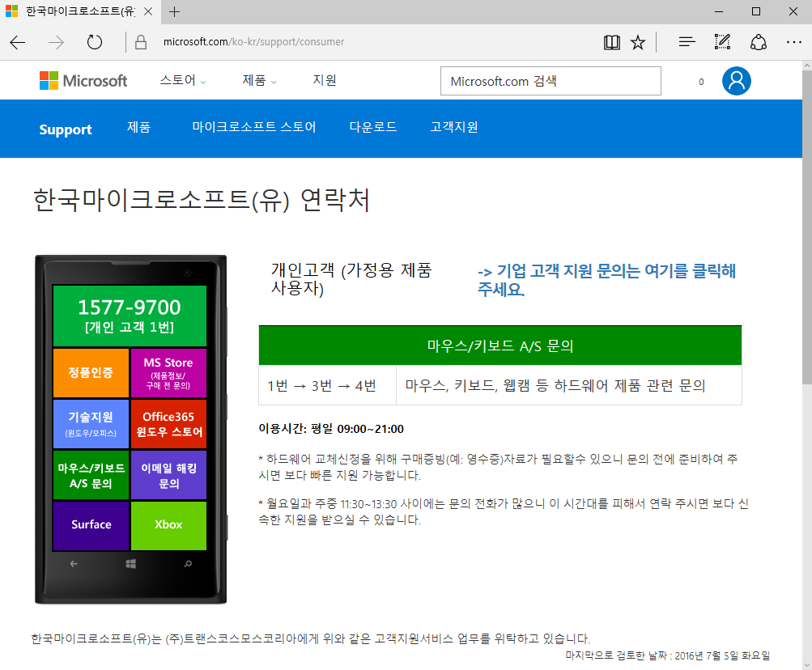The image size is (812, 670).
Task: Select 마이크로소프트 스토어 in Support bar
Action: [253, 127]
